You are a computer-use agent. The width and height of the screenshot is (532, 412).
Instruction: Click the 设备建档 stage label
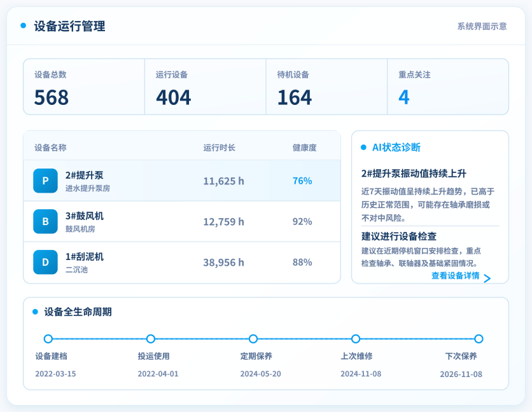click(x=52, y=356)
